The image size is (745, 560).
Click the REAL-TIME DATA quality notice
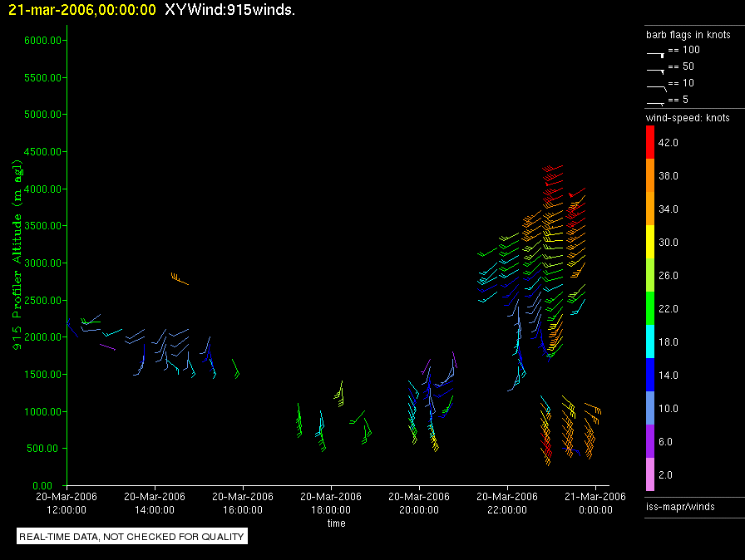132,537
